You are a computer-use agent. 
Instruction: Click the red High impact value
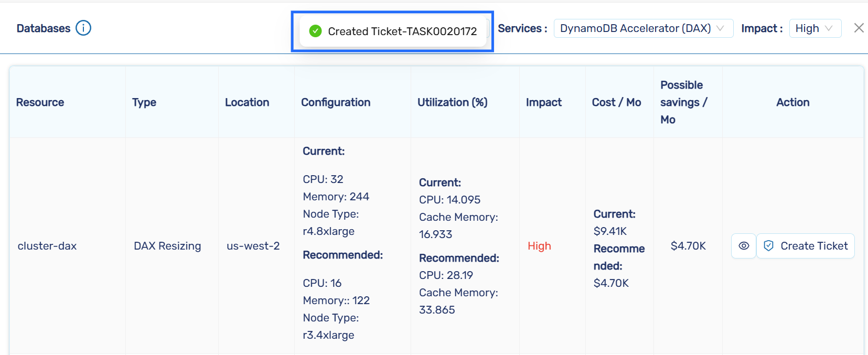(x=539, y=246)
